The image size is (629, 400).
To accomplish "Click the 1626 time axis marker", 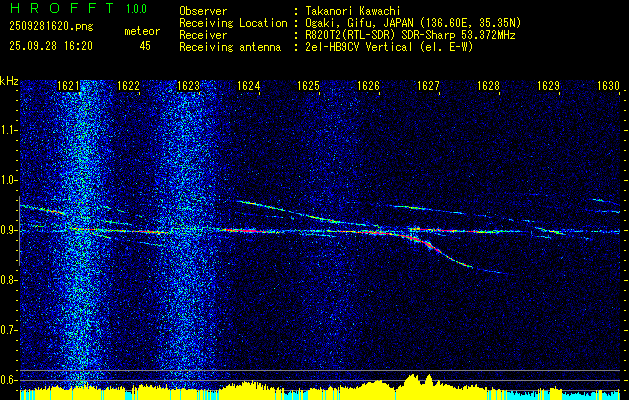I will 368,86.
